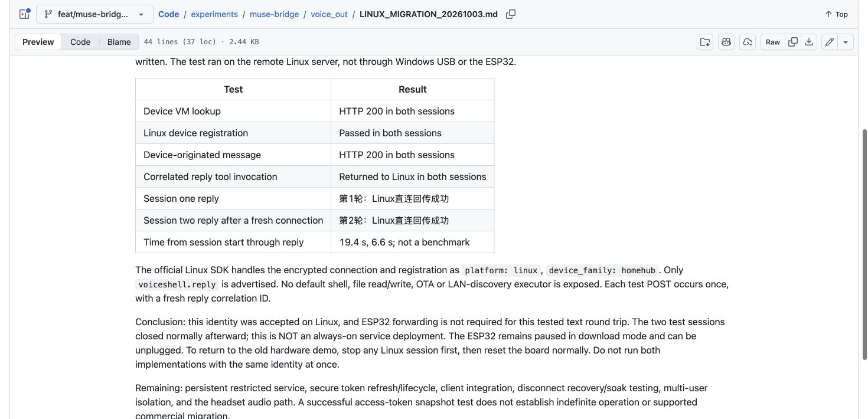Screen dimensions: 868x419
Task: Open the voice_out folder breadcrumb
Action: [x=329, y=14]
